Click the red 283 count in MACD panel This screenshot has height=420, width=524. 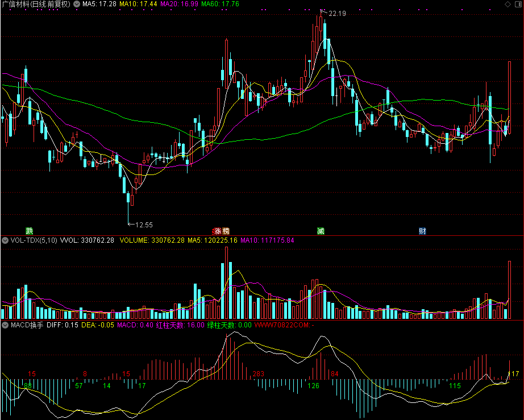[x=259, y=374]
